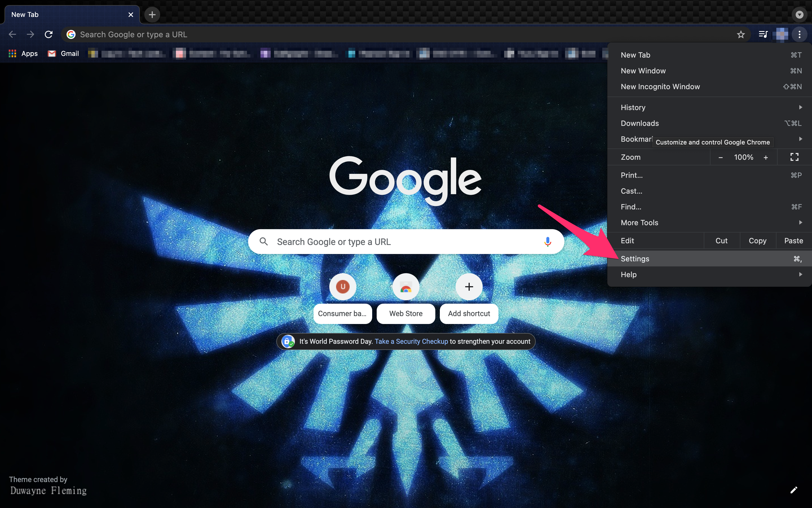Open Downloads from the menu
This screenshot has height=508, width=812.
click(x=709, y=123)
